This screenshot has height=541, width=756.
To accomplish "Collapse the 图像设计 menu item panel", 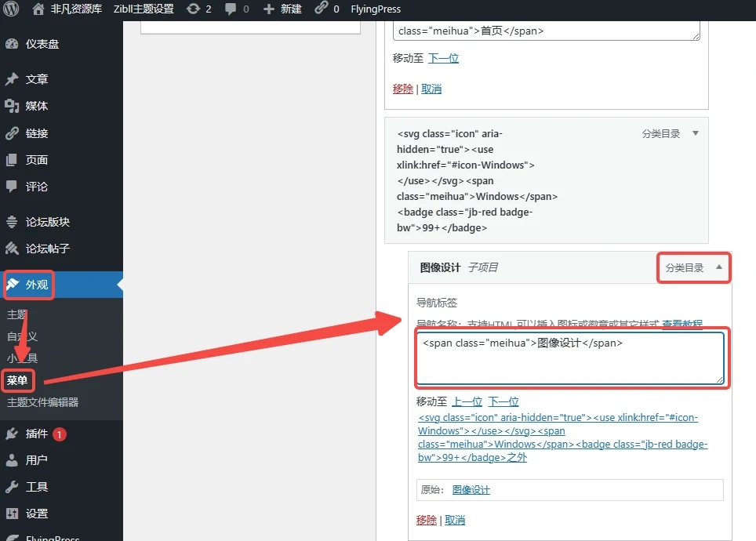I will [719, 267].
